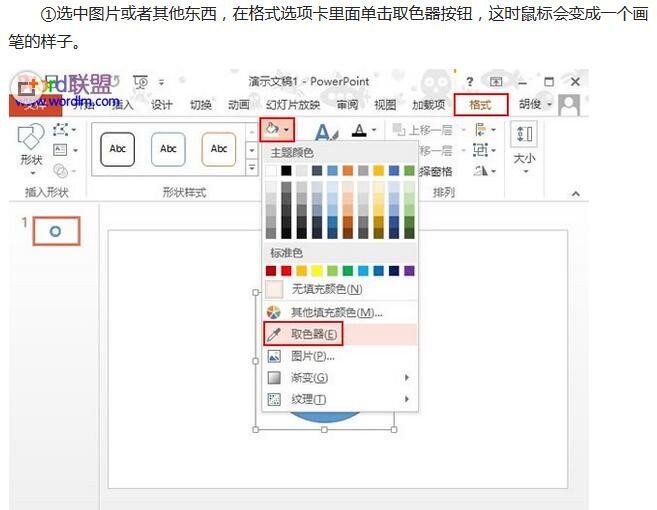The width and height of the screenshot is (657, 510).
Task: Open the Shape Fill dropdown arrow
Action: [287, 130]
